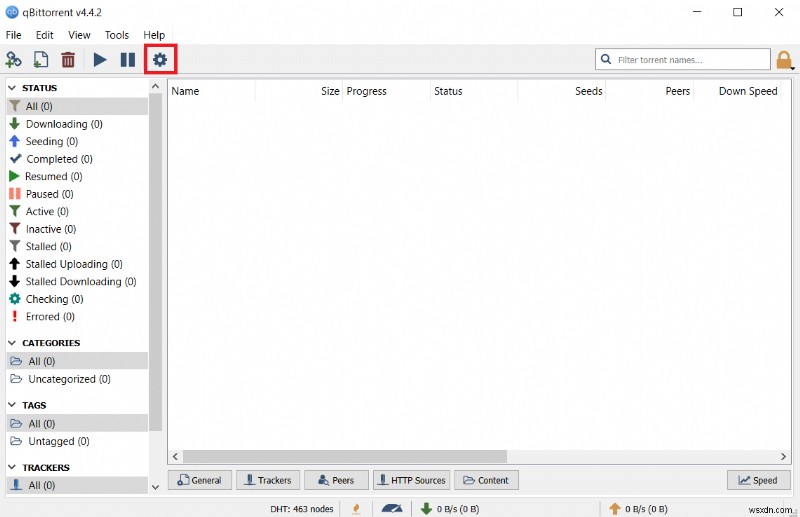Screen dimensions: 800x517
Task: Switch to the HTTP Sources tab
Action: point(412,480)
